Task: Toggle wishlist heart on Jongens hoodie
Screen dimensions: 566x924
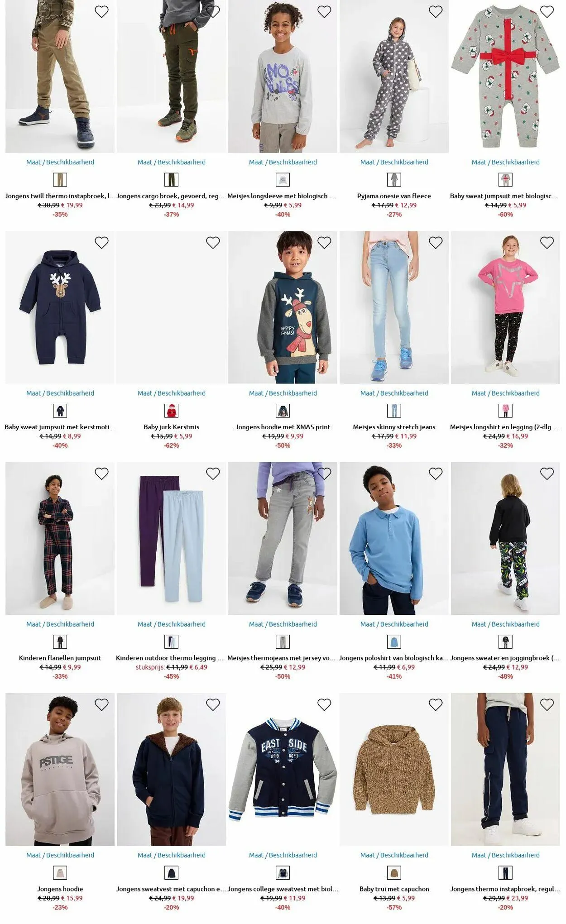Action: click(x=101, y=704)
